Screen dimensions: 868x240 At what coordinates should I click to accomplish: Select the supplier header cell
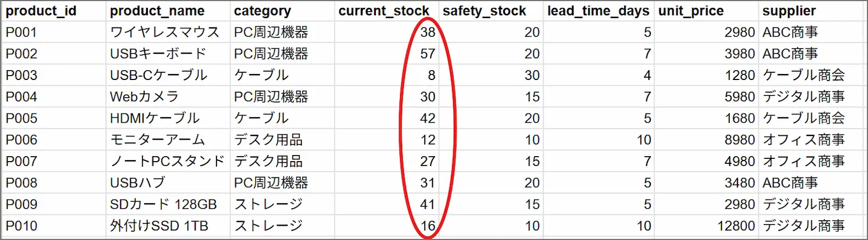pos(812,11)
